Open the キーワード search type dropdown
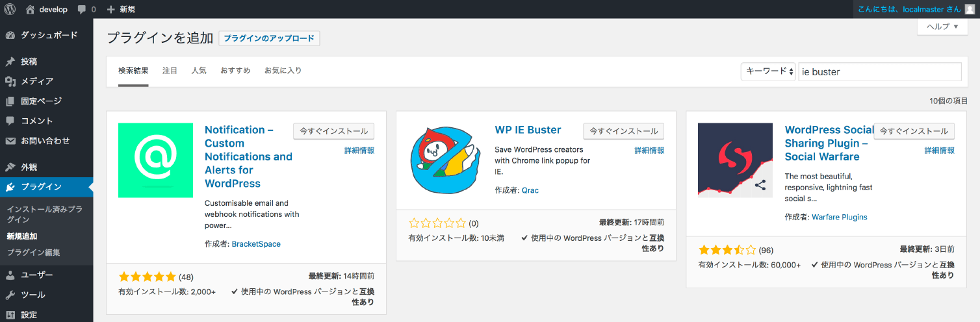 768,71
